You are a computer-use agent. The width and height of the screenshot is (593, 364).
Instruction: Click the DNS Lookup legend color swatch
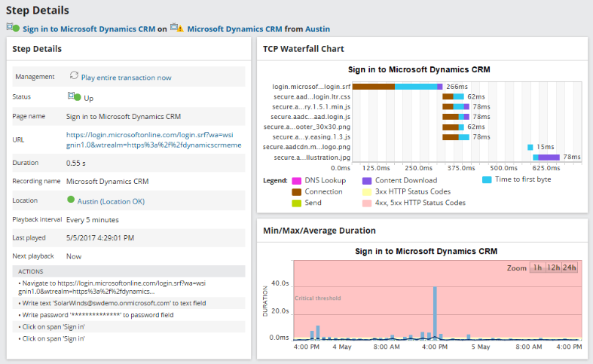tap(295, 180)
